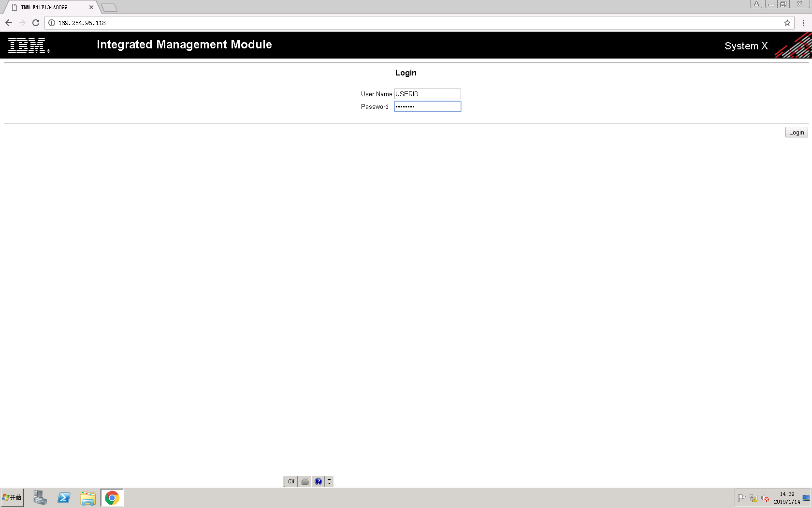Open site info via the address bar icon
This screenshot has width=812, height=508.
click(x=51, y=22)
